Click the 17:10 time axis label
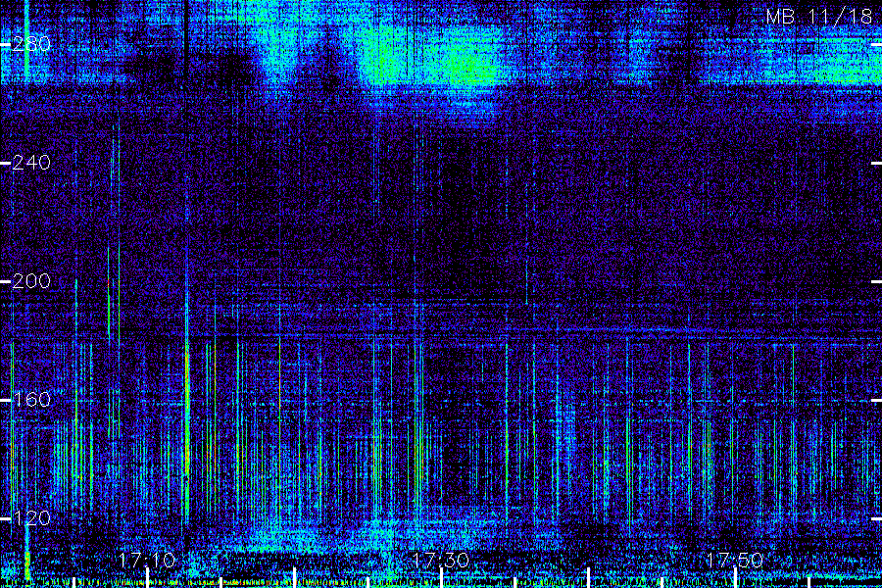882x588 pixels. click(147, 561)
